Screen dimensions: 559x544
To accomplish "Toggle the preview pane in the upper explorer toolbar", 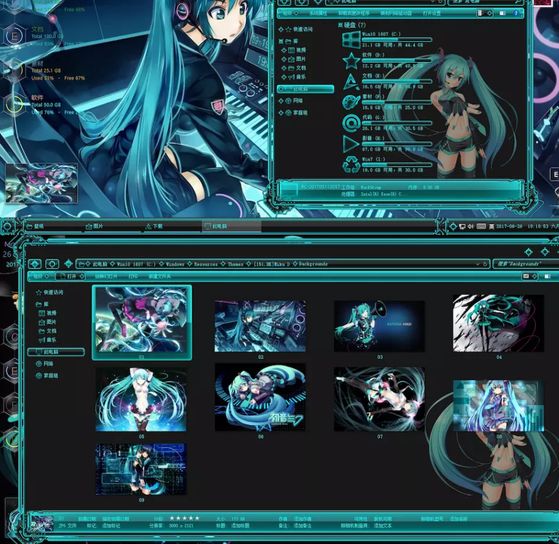I will pyautogui.click(x=503, y=13).
